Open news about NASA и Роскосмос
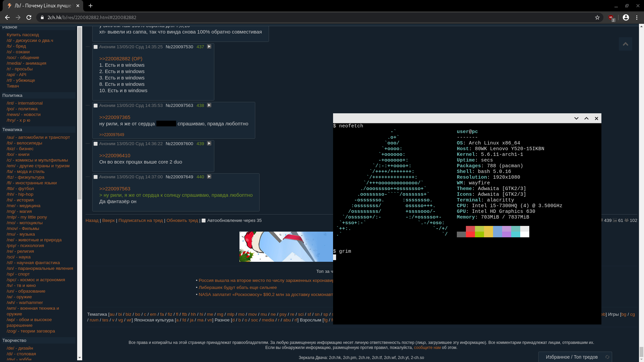This screenshot has height=362, width=644. tap(266, 295)
